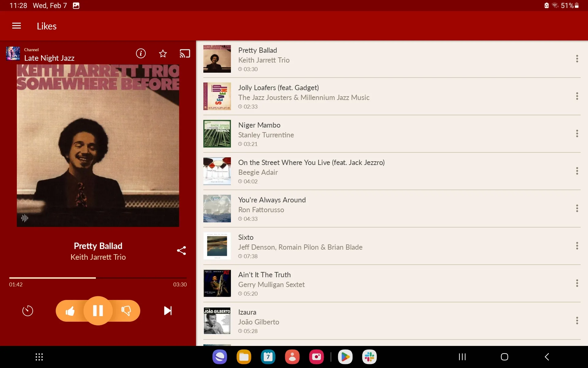Image resolution: width=588 pixels, height=368 pixels.
Task: Dislike the current track with thumbs down
Action: pyautogui.click(x=126, y=311)
